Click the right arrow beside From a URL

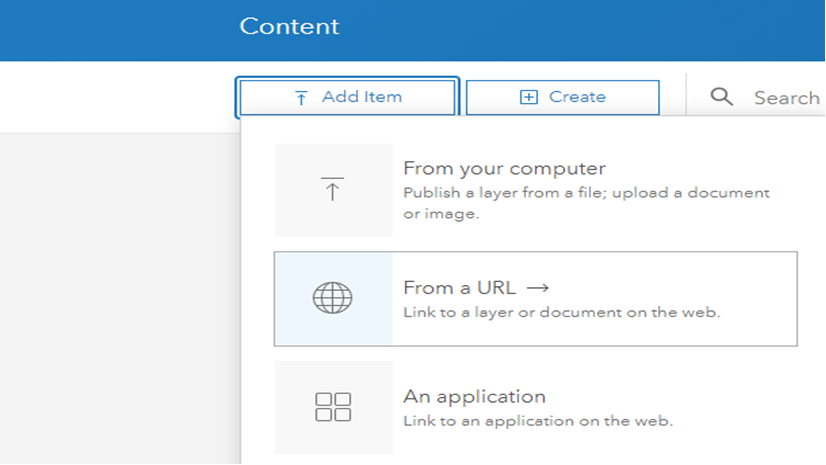(538, 288)
